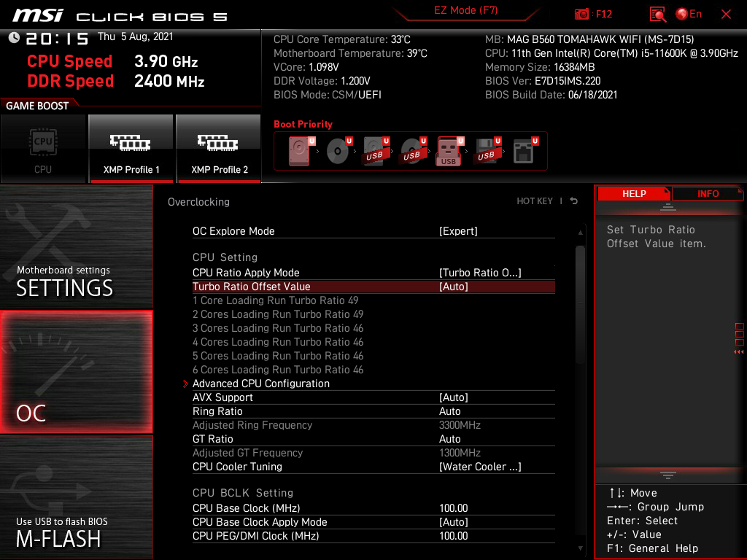Click the clock icon beside the time
747x560 pixels.
pos(15,38)
